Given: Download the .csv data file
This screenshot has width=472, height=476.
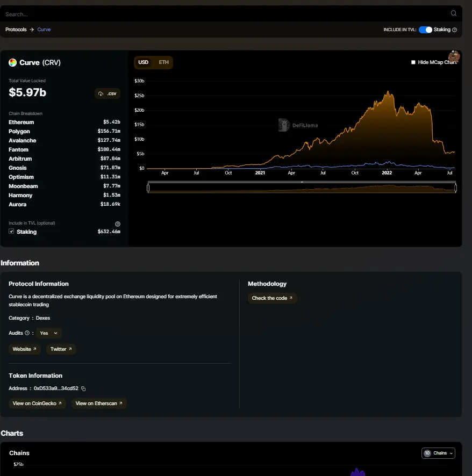Looking at the screenshot, I should click(108, 93).
